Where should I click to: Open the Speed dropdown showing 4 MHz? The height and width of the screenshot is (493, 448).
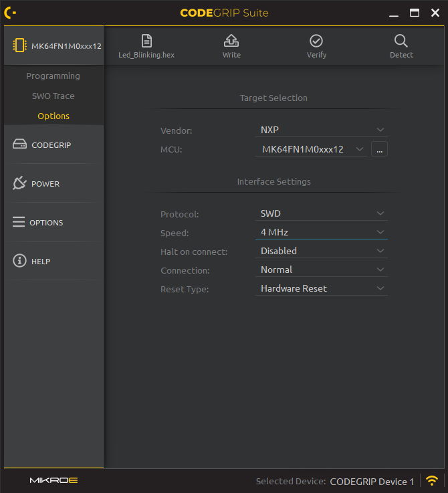click(x=322, y=232)
